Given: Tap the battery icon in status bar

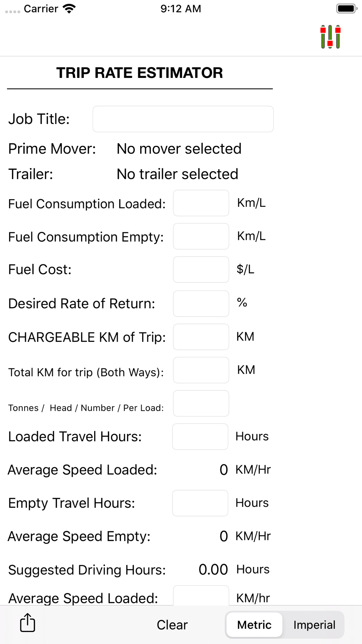Looking at the screenshot, I should click(346, 8).
